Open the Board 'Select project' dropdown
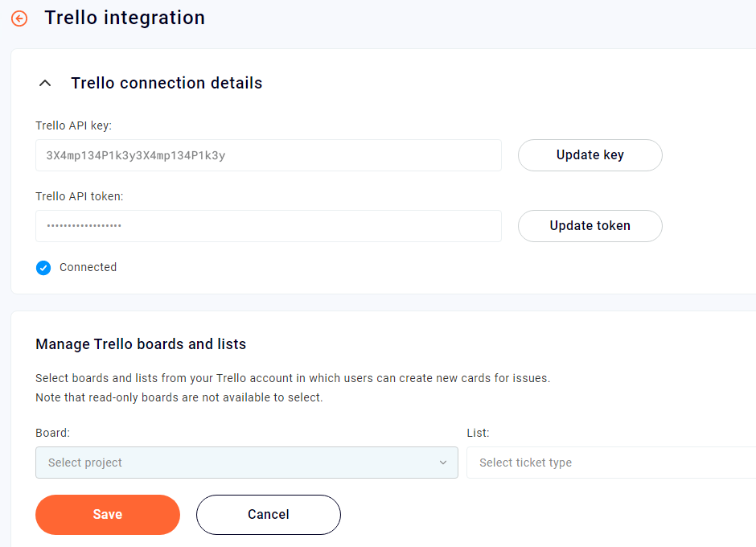Viewport: 756px width, 547px height. point(247,463)
